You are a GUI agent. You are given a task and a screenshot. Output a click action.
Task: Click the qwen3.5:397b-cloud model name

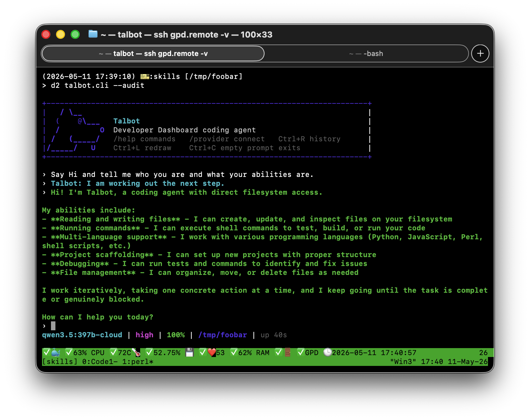pos(82,335)
